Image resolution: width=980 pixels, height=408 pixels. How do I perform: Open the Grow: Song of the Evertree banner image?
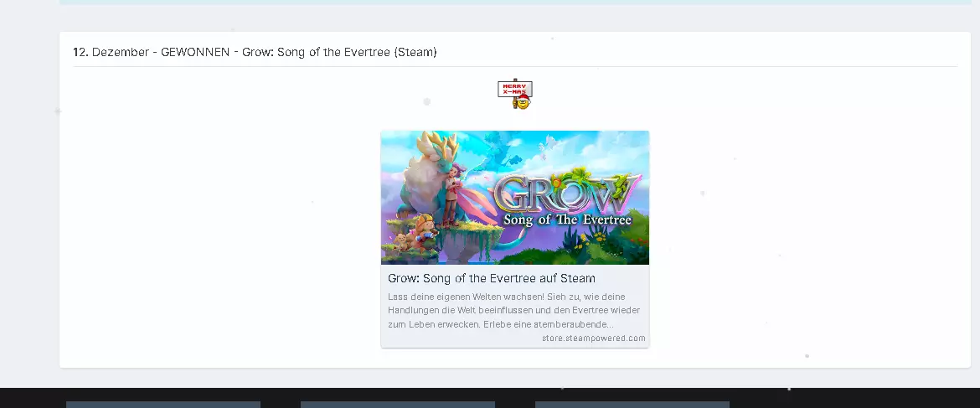click(515, 198)
